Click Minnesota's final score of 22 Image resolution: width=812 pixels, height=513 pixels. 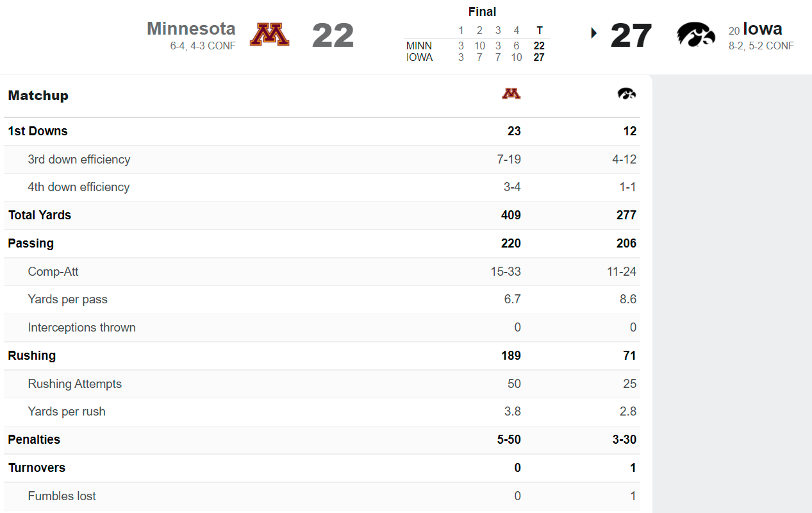coord(333,35)
